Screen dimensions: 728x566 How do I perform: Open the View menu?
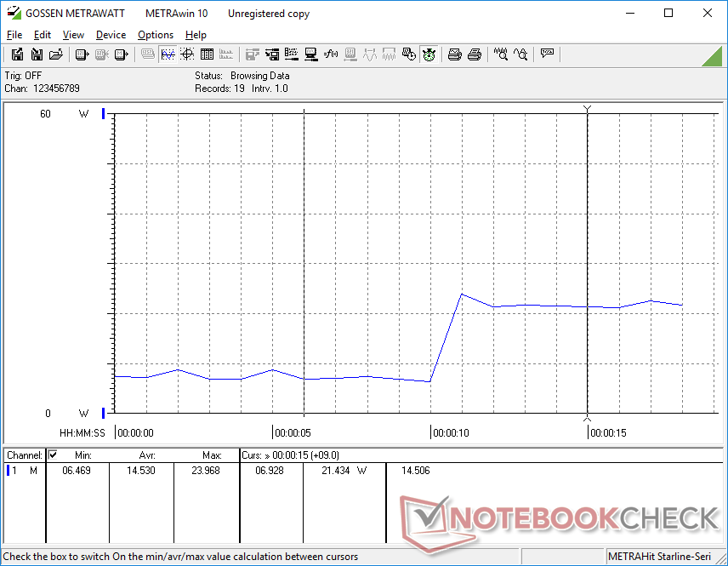coord(73,35)
